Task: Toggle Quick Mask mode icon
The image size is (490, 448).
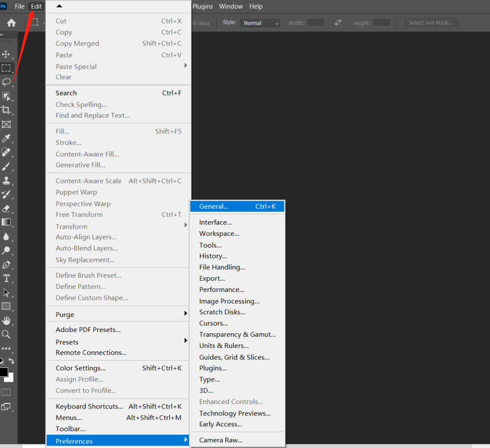Action: [6, 392]
